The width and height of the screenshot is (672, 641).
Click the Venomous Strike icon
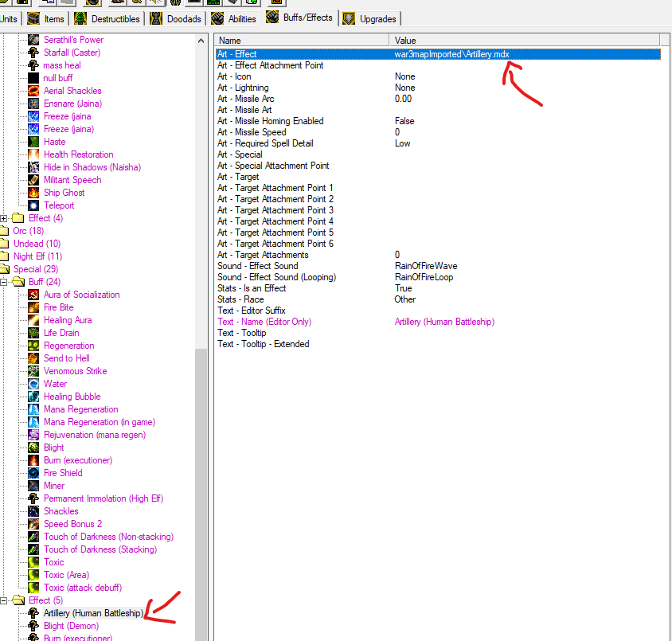tap(33, 371)
